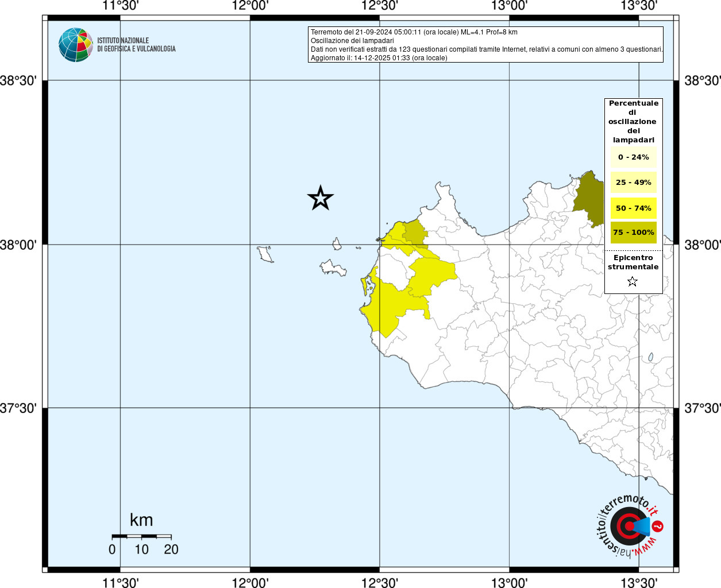Click the left axis label 37°30'

18,408
